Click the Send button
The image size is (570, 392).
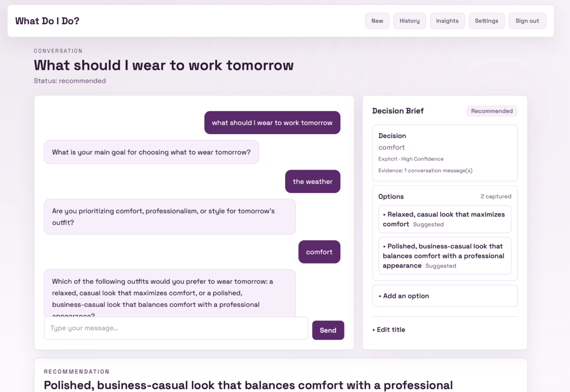[x=328, y=330]
